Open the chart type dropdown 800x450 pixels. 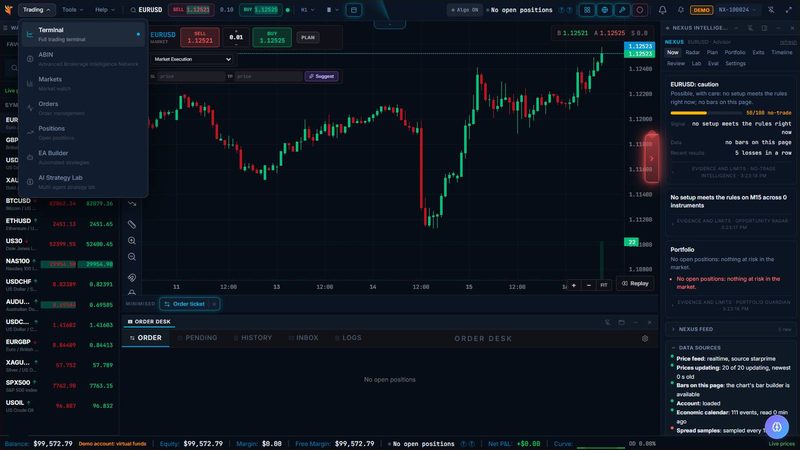click(x=332, y=10)
